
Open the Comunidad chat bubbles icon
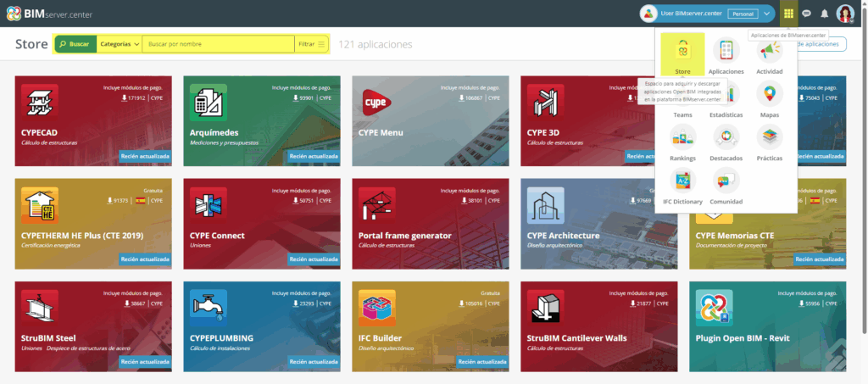tap(726, 181)
